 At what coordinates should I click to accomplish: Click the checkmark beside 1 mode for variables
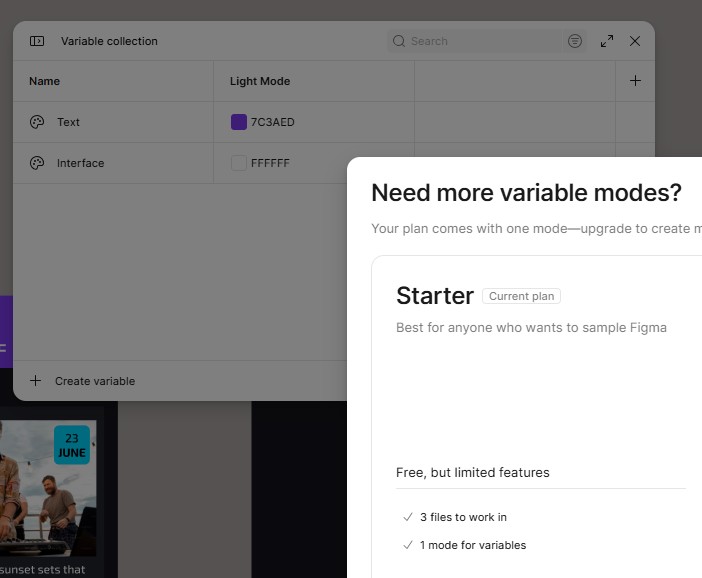407,545
